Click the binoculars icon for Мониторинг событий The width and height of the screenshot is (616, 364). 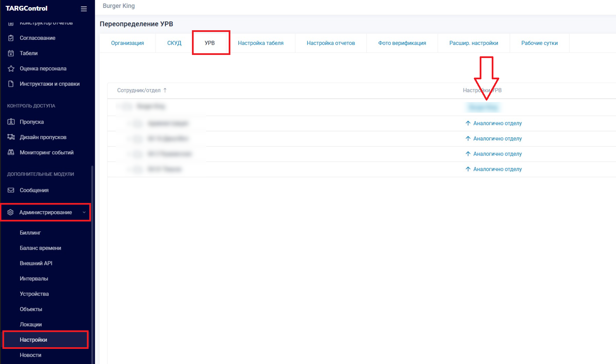(x=11, y=152)
